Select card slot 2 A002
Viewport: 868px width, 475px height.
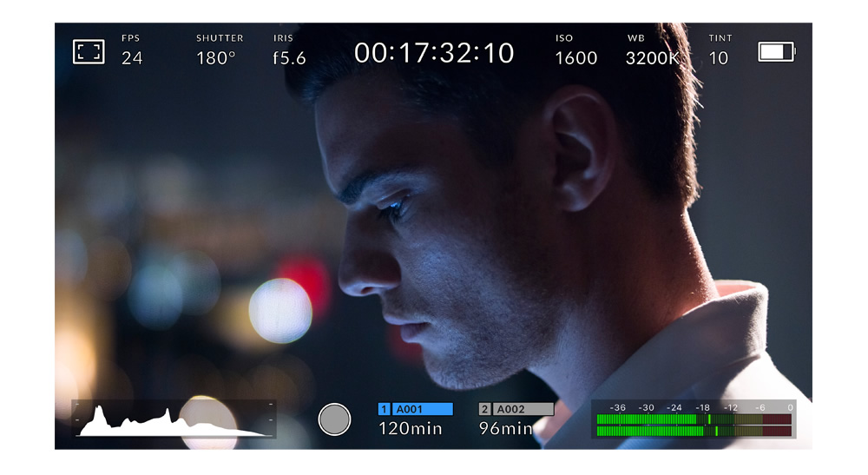click(516, 409)
